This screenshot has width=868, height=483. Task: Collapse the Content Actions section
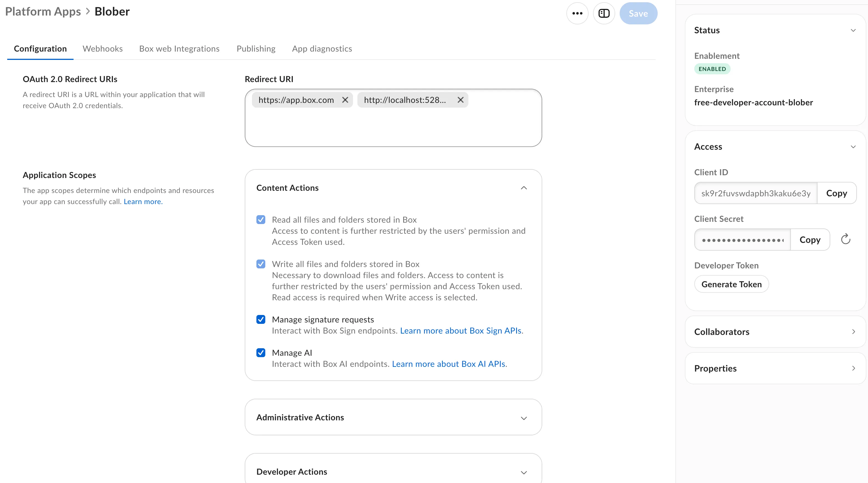click(x=524, y=188)
